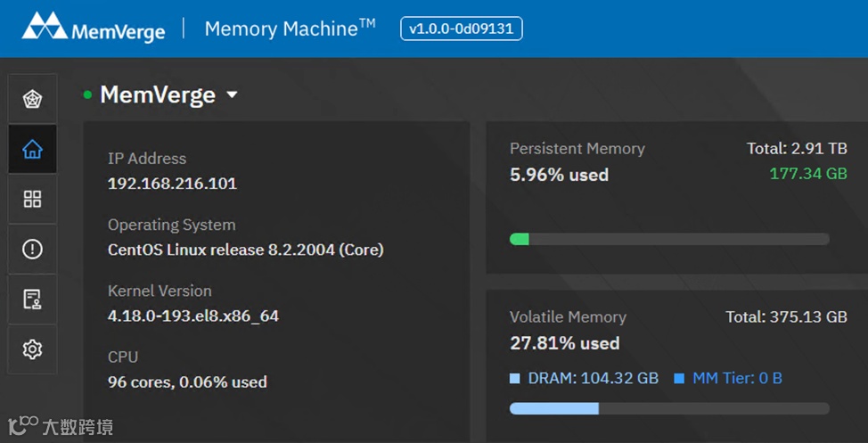Screen dimensions: 868x443
Task: Open the alerts exclamation icon
Action: (x=32, y=249)
